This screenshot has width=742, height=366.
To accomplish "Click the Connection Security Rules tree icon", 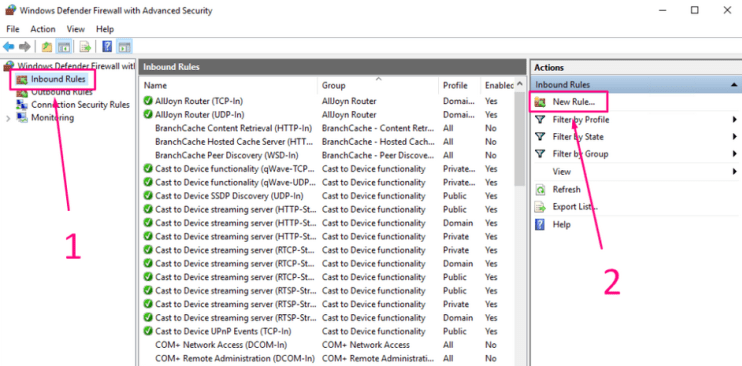I will (x=22, y=105).
